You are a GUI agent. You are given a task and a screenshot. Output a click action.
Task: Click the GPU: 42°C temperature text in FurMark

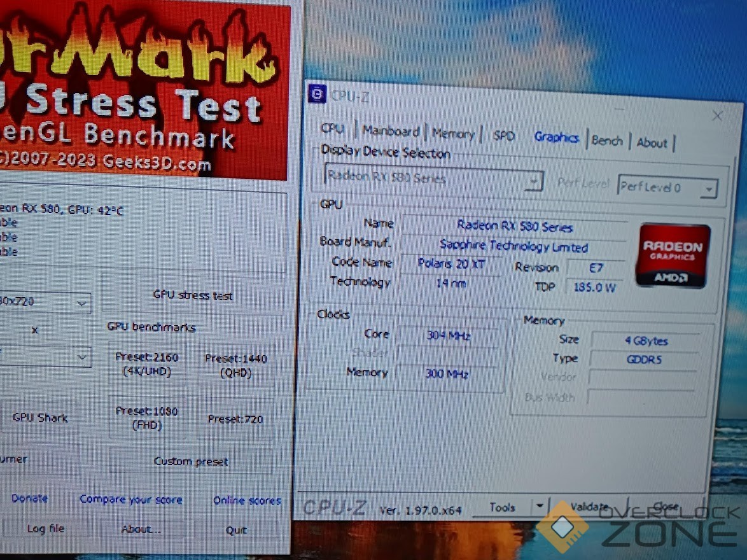coord(95,210)
